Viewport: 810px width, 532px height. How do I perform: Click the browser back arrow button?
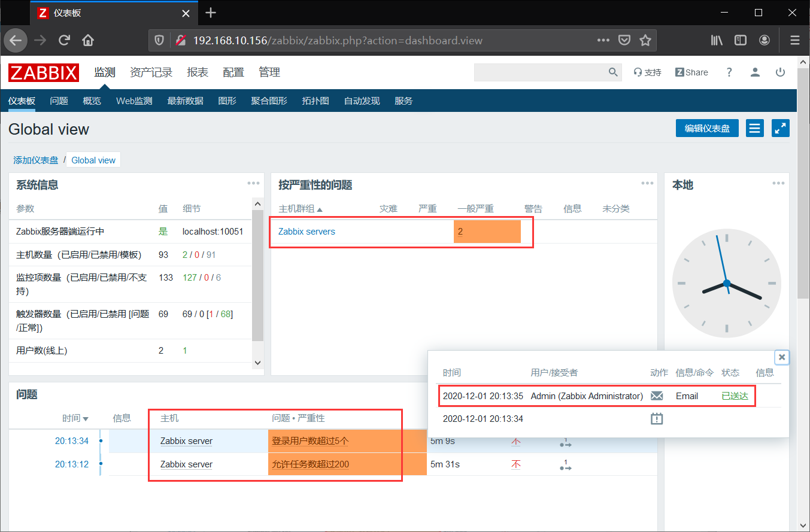[16, 40]
